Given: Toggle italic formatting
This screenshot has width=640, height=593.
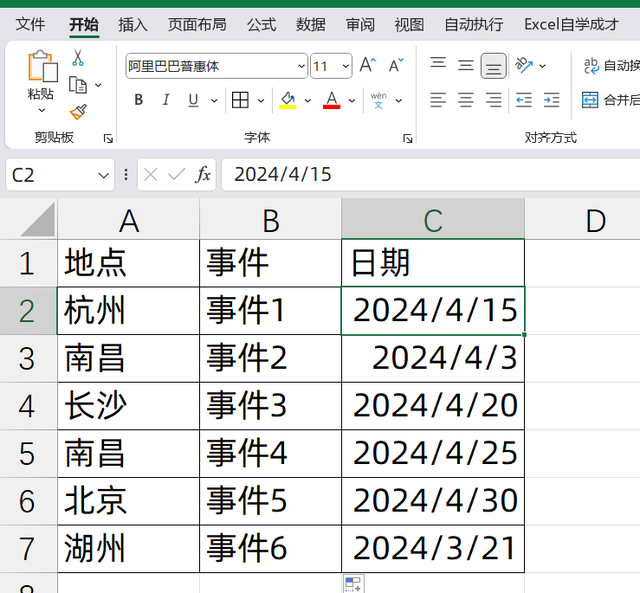Looking at the screenshot, I should click(166, 100).
